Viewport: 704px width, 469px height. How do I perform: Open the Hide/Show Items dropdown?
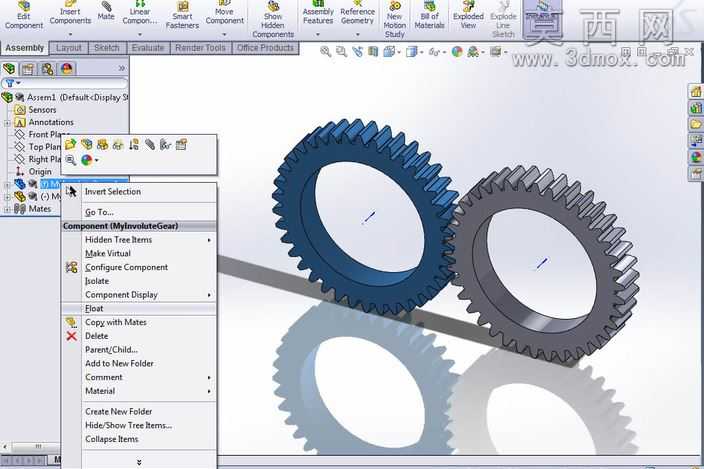(x=444, y=53)
